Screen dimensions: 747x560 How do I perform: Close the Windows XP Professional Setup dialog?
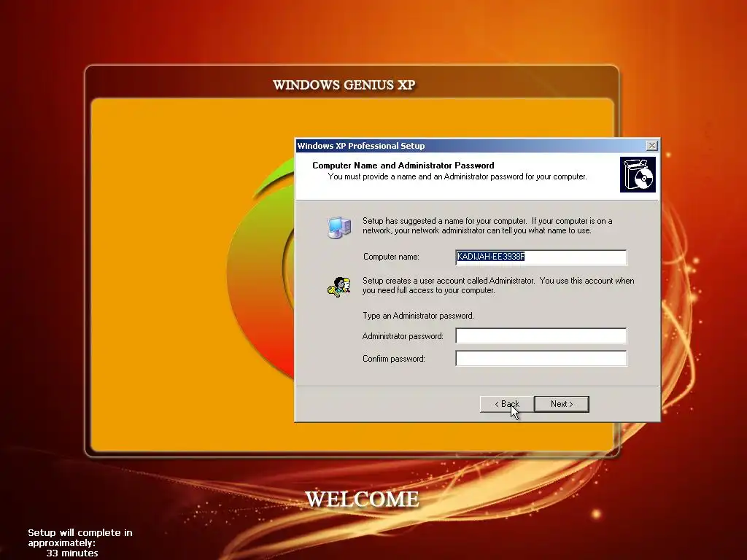pos(651,146)
